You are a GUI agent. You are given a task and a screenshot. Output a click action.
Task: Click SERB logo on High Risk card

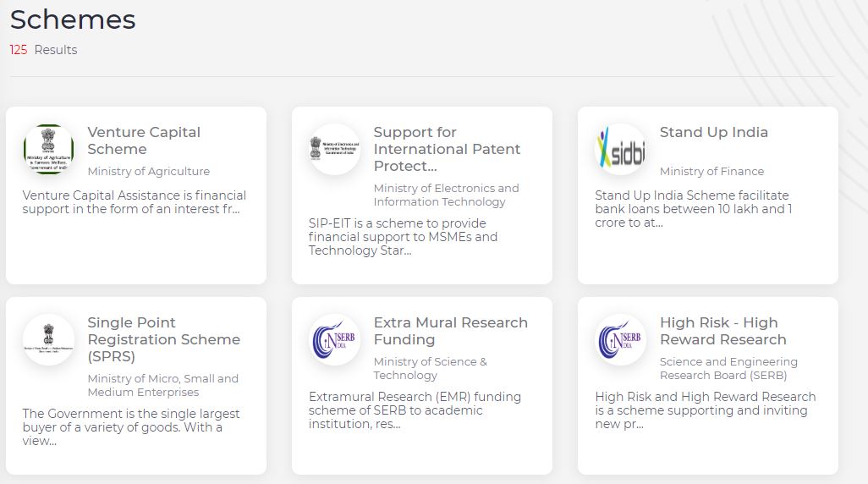(621, 339)
